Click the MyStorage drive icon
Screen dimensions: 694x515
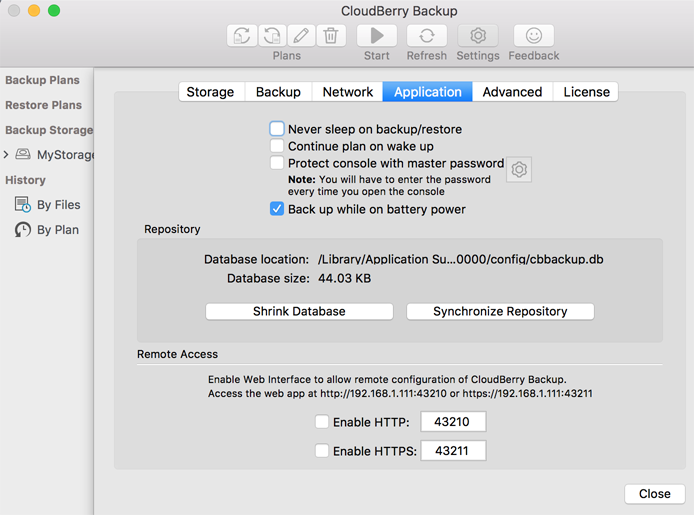[x=23, y=154]
